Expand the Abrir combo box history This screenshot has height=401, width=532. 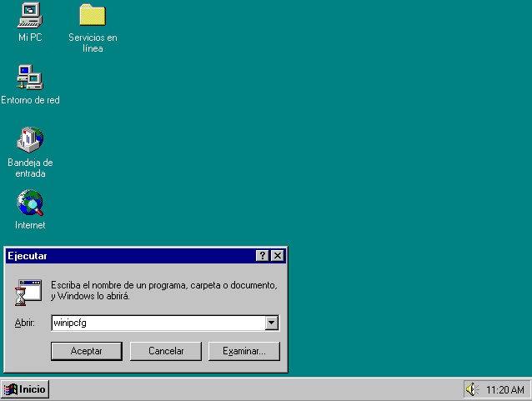[x=272, y=323]
